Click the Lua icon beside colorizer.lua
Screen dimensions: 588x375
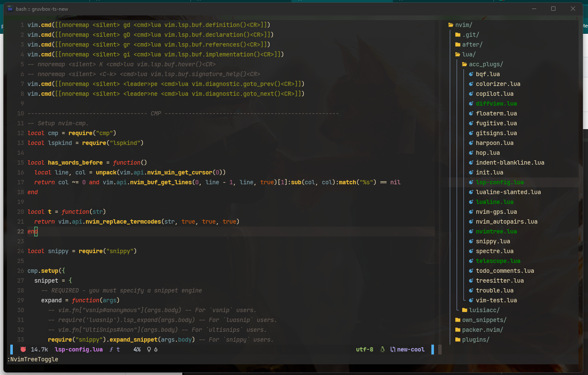[x=471, y=84]
